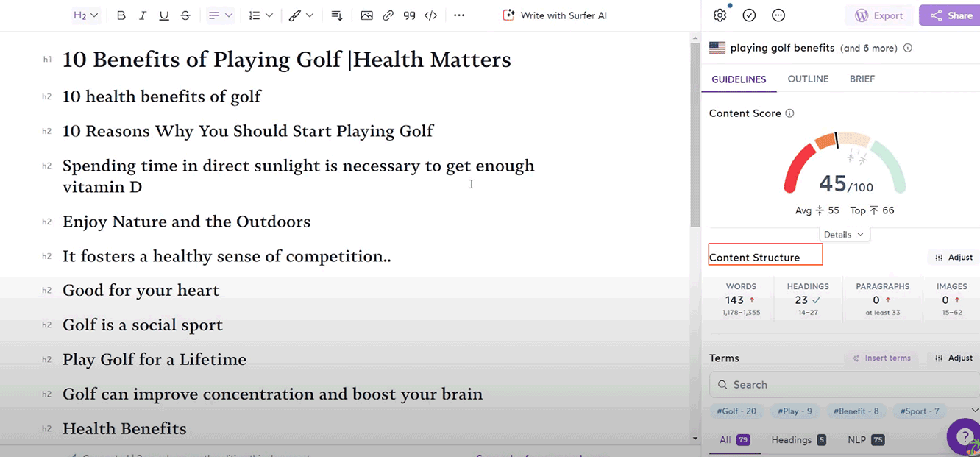Click the Share button

(x=951, y=15)
